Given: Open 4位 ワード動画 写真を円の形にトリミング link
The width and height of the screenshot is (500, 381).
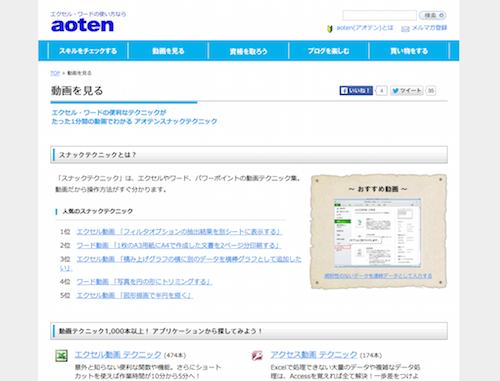Looking at the screenshot, I should (x=144, y=282).
